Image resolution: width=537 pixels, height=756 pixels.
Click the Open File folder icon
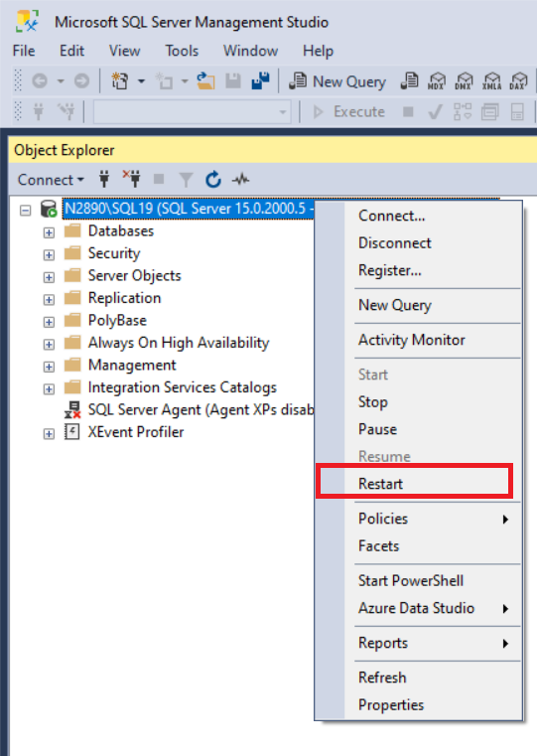pyautogui.click(x=205, y=81)
